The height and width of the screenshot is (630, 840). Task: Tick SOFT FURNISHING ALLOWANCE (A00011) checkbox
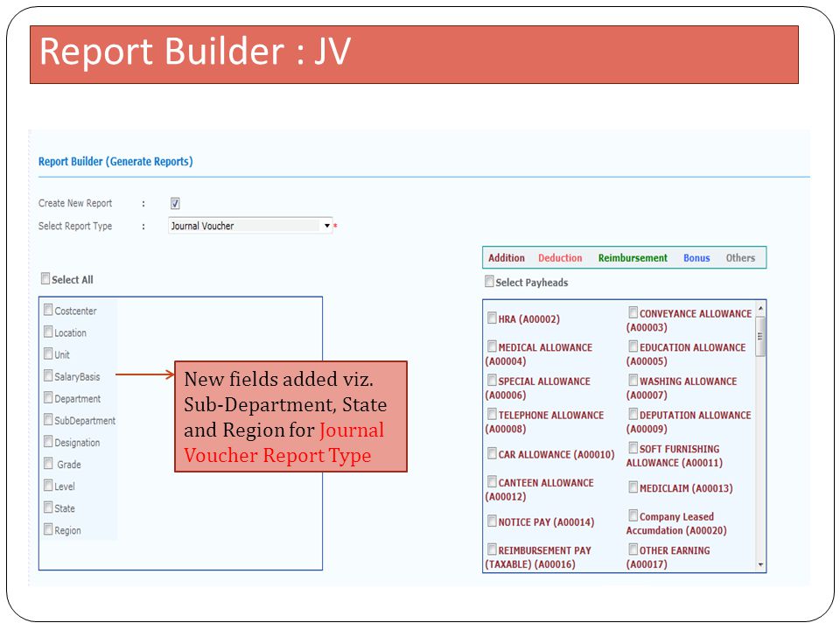(x=633, y=448)
